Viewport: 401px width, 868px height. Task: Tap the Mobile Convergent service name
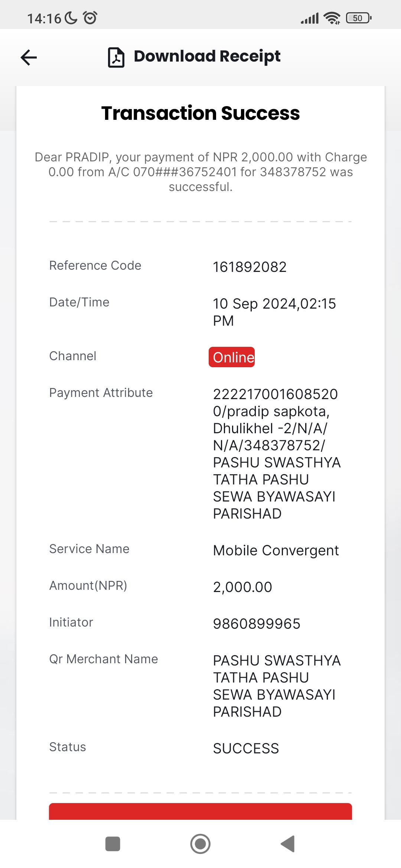(x=276, y=550)
